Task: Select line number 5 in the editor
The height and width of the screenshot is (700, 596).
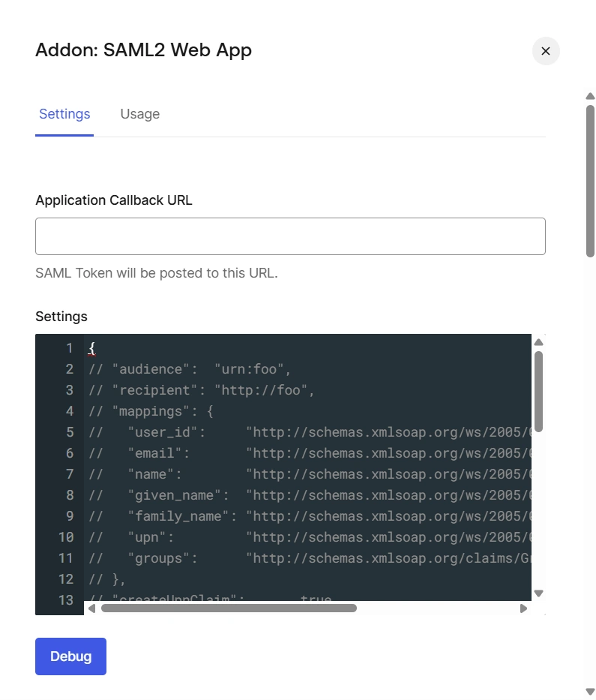Action: 70,432
